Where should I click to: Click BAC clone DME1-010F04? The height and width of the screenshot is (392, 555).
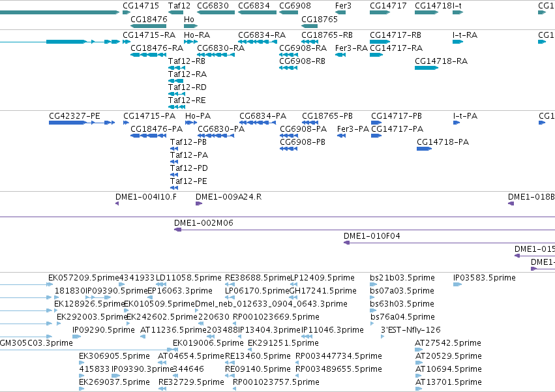pos(372,236)
